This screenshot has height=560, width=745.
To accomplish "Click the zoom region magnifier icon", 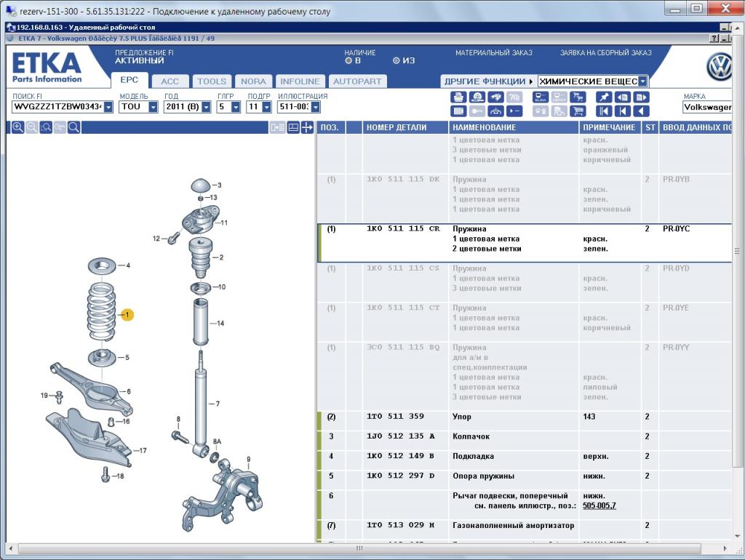I will [46, 127].
